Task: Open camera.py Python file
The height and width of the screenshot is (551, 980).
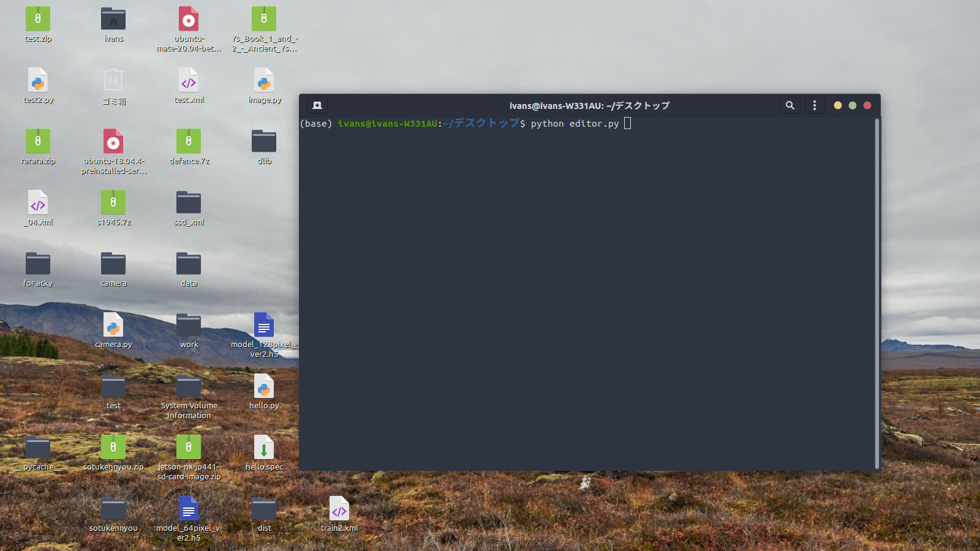Action: pos(113,325)
